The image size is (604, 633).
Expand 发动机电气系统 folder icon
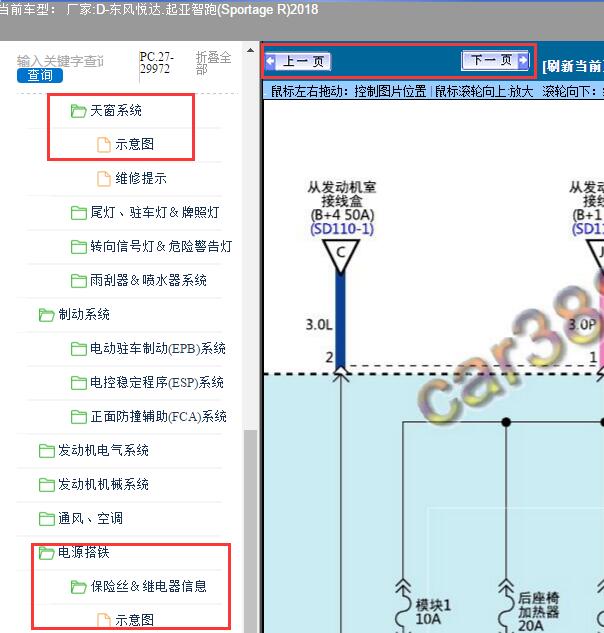[46, 451]
